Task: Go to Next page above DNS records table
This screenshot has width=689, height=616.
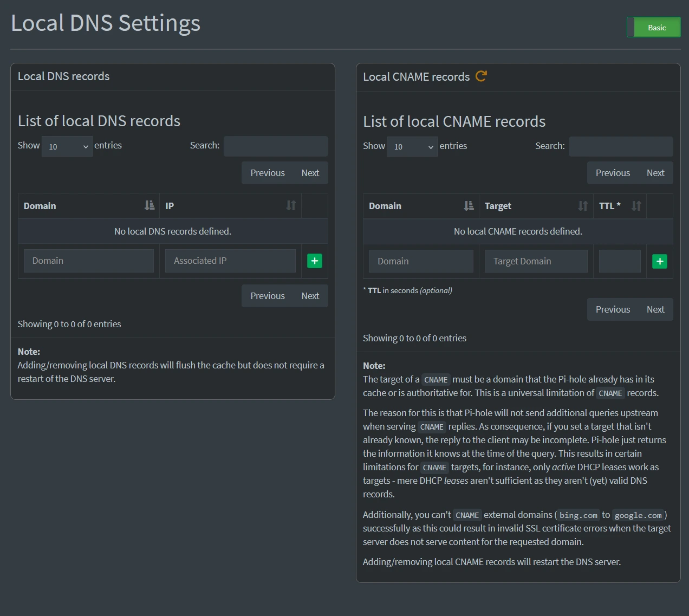Action: point(310,173)
